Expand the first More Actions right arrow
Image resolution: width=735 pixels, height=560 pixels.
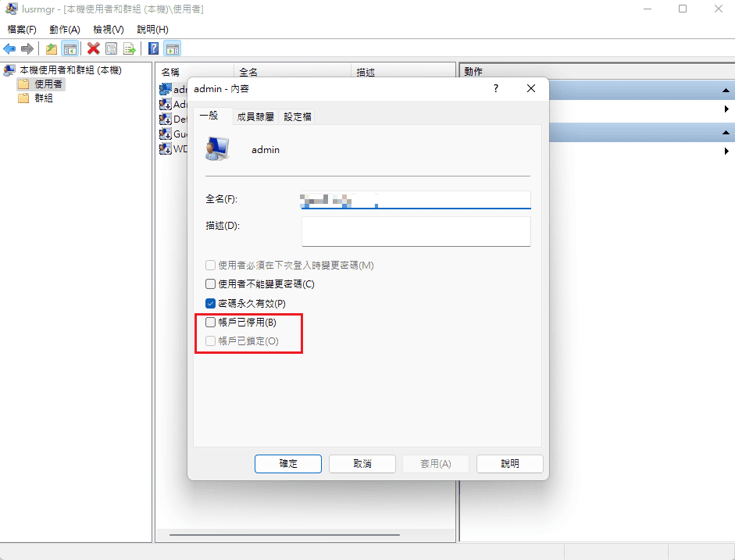tap(726, 109)
